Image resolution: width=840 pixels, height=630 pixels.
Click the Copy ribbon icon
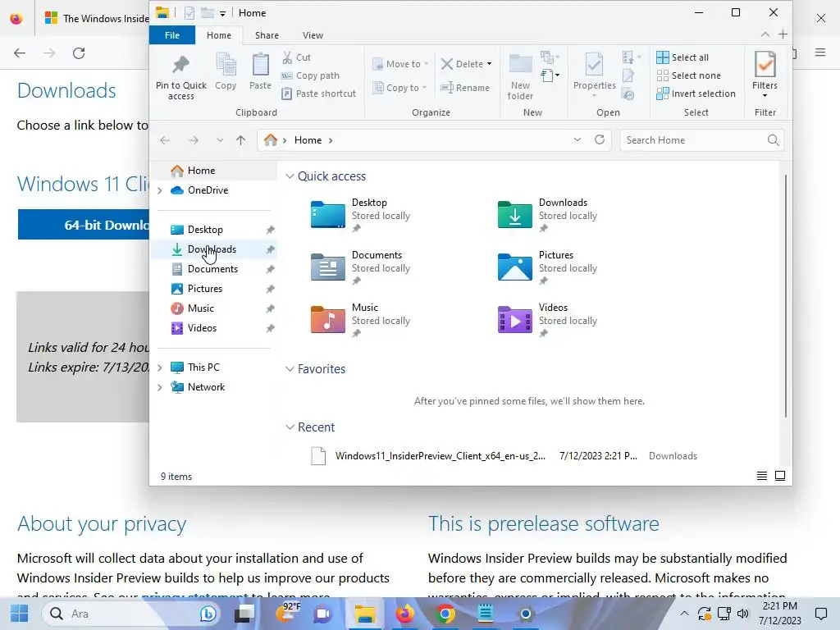pyautogui.click(x=226, y=72)
